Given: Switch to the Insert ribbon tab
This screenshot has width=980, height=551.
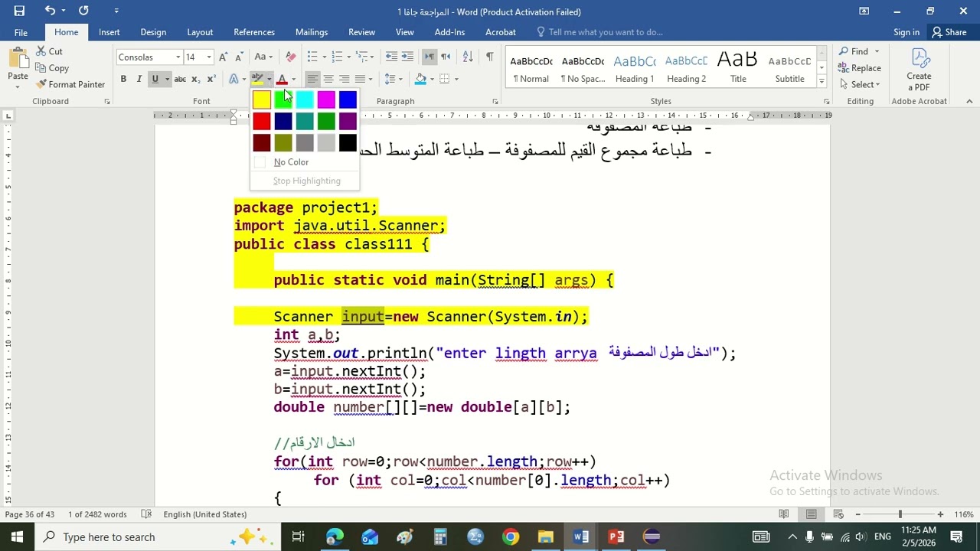Looking at the screenshot, I should 109,32.
